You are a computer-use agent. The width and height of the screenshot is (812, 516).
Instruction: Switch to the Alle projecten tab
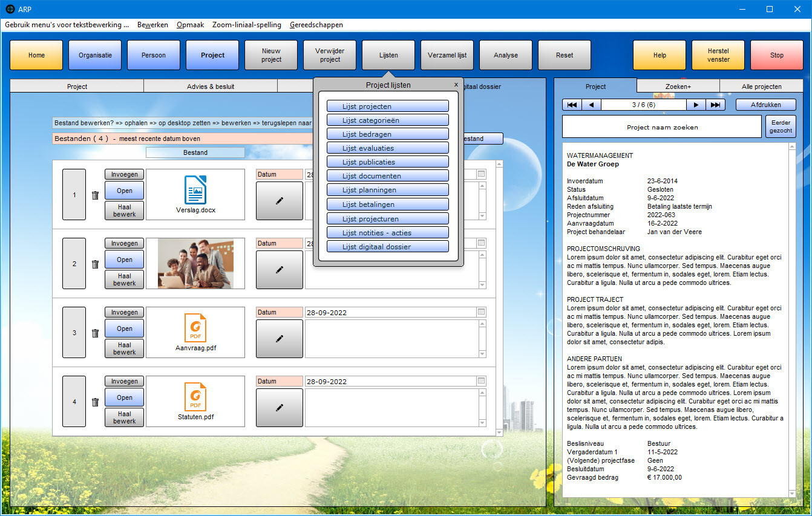[761, 87]
